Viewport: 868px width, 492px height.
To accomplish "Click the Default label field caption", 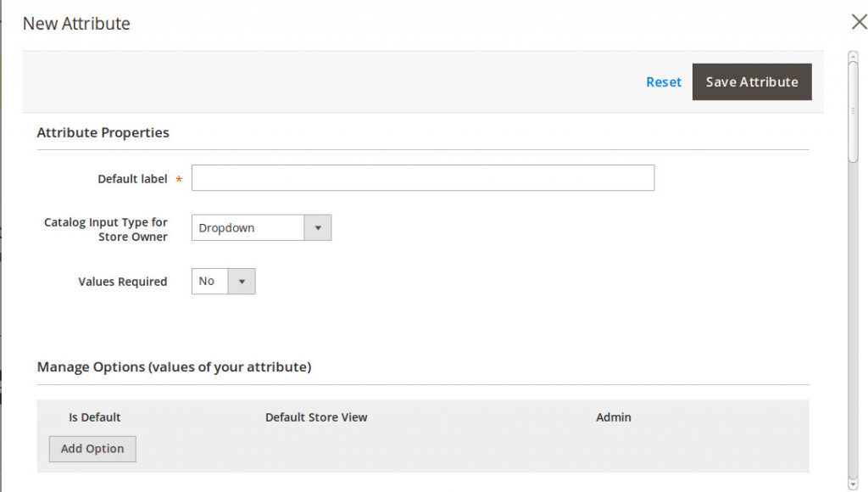I will coord(132,179).
